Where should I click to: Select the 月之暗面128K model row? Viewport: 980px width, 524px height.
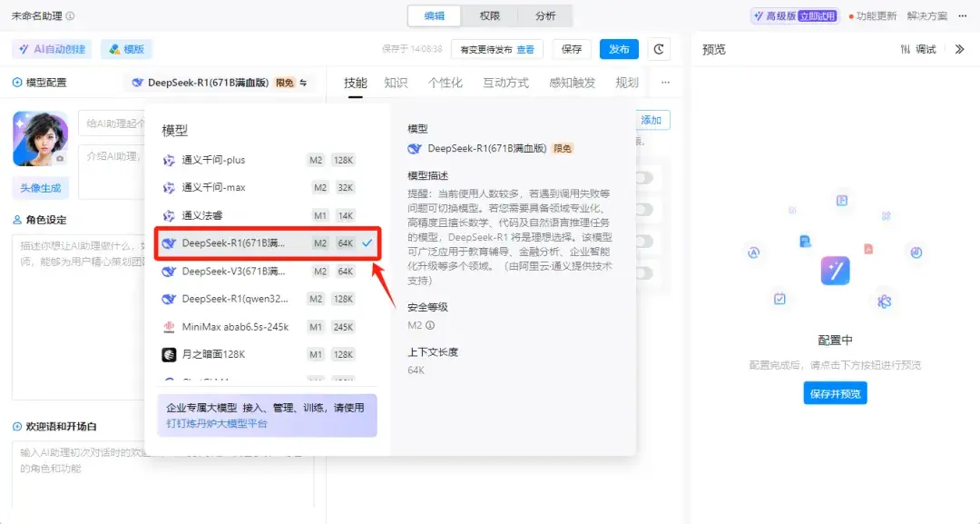[267, 354]
